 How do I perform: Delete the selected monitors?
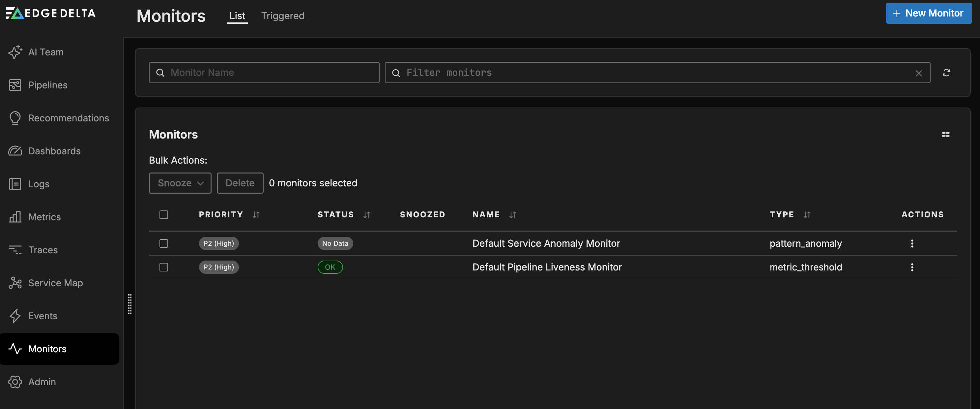click(240, 183)
